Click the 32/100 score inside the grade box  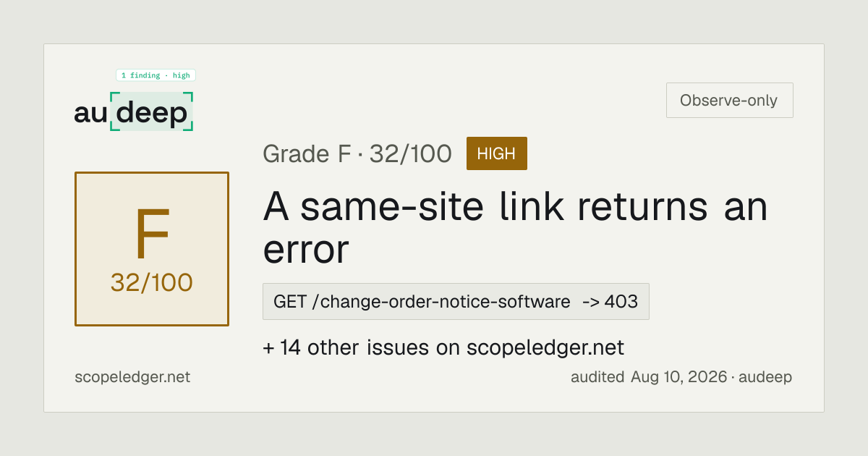[152, 283]
